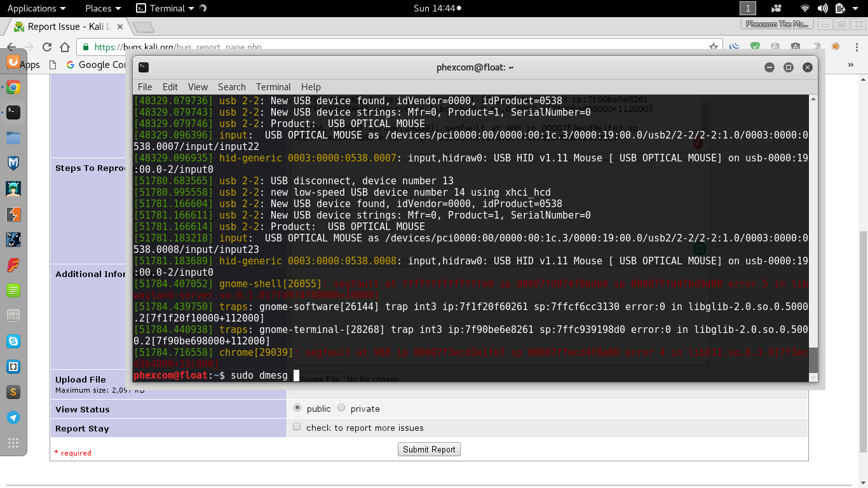
Task: Open Burp Suite icon in dock
Action: pos(13,214)
